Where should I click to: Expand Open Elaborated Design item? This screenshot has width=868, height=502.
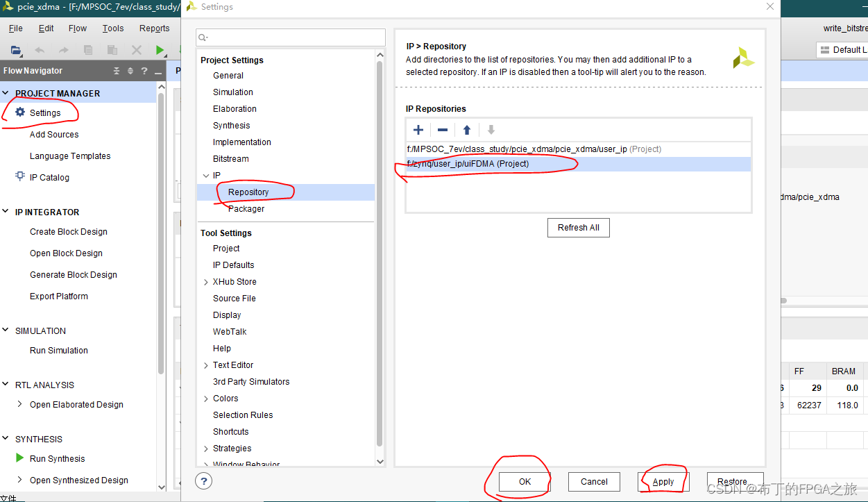tap(19, 404)
